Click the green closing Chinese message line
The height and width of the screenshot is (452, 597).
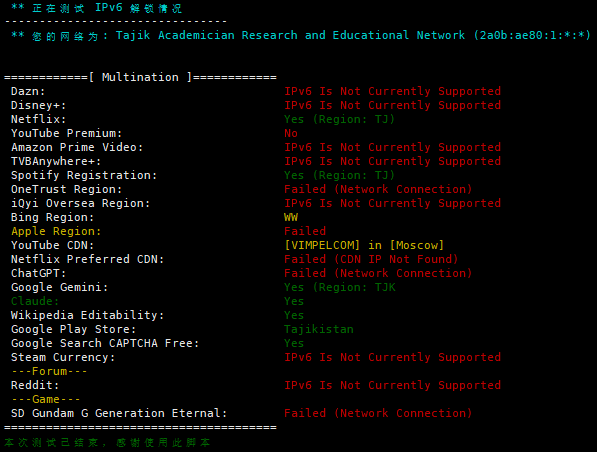pos(107,442)
